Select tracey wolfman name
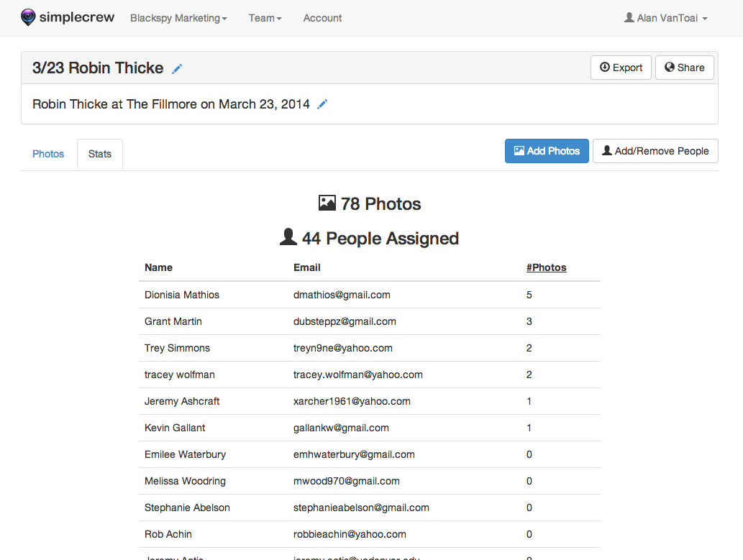Screen dimensions: 743x560 pyautogui.click(x=180, y=375)
